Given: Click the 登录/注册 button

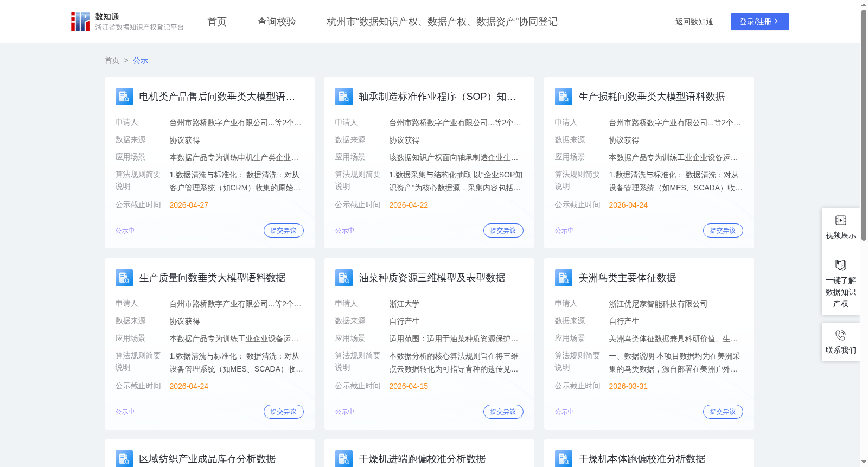Looking at the screenshot, I should (759, 22).
